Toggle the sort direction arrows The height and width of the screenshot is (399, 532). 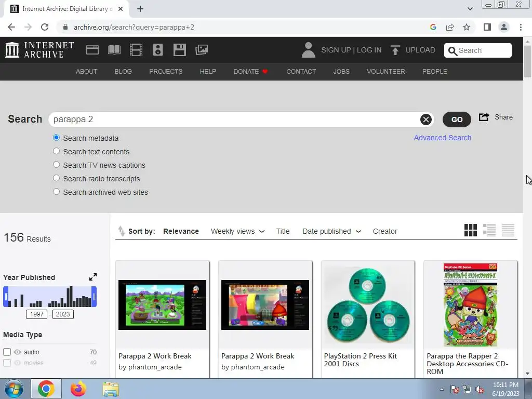121,231
